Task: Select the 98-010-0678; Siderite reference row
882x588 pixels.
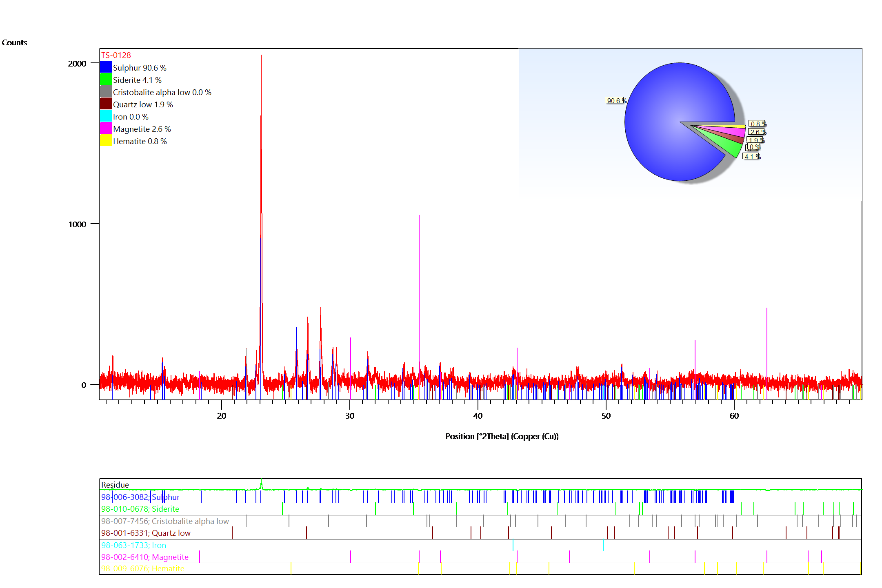Action: point(140,509)
